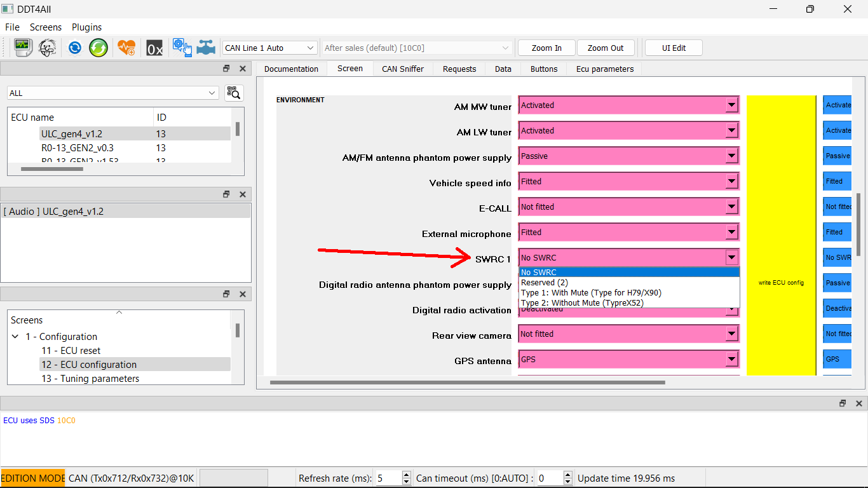The height and width of the screenshot is (488, 868).
Task: Toggle hexadecimal display with the 0x icon
Action: point(154,47)
